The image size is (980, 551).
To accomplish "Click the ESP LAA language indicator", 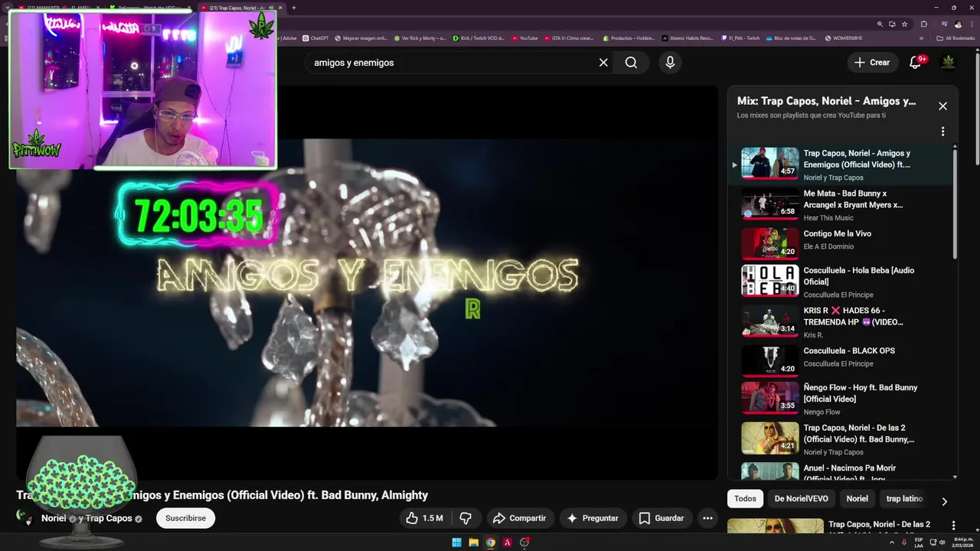I will point(919,543).
